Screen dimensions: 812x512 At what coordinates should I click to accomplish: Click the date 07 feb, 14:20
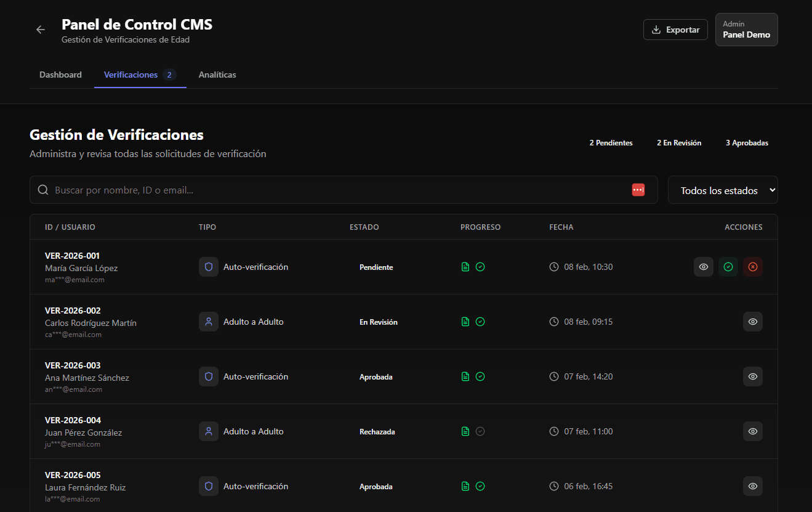(x=589, y=376)
